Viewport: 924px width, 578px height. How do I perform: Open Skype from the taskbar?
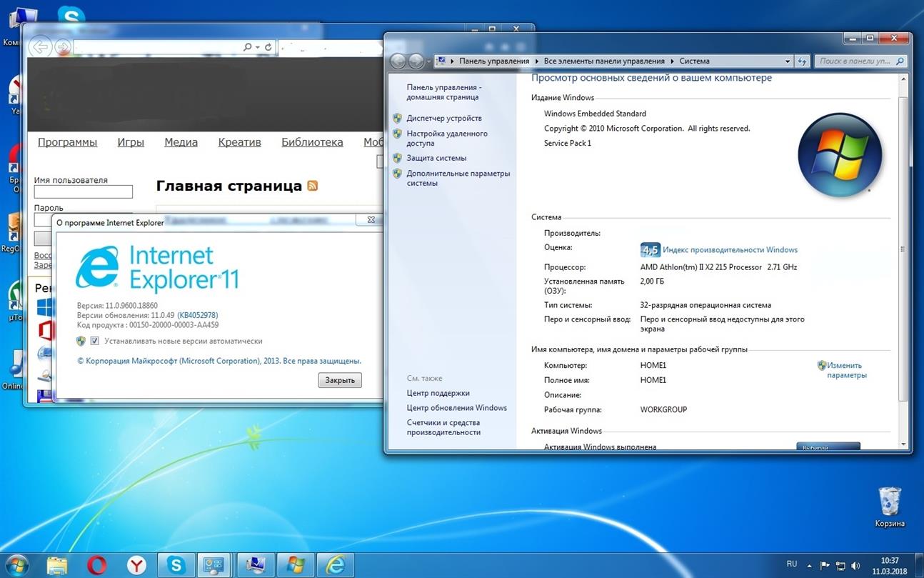[x=176, y=565]
